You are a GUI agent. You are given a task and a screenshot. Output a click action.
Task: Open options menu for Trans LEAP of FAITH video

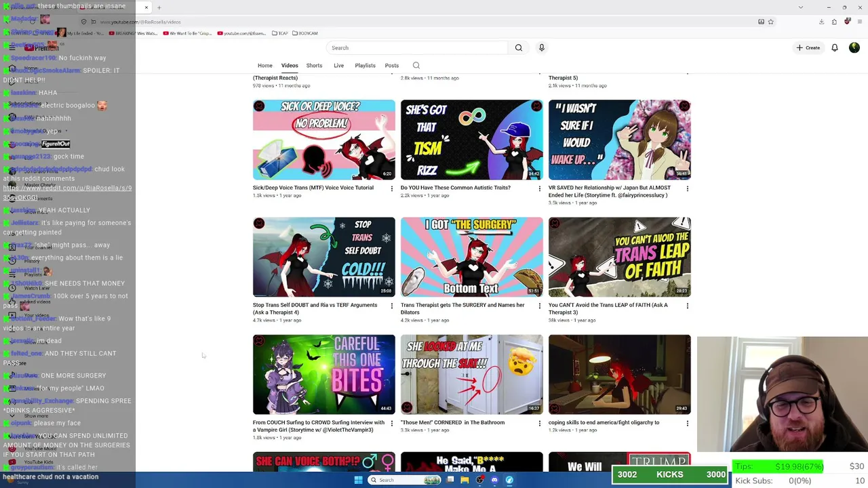688,306
